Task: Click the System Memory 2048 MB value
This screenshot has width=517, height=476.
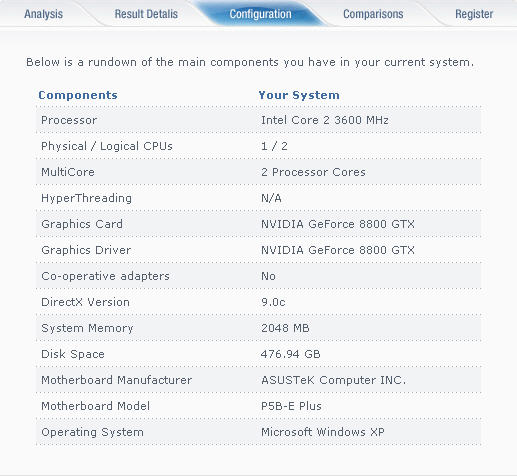Action: 285,328
